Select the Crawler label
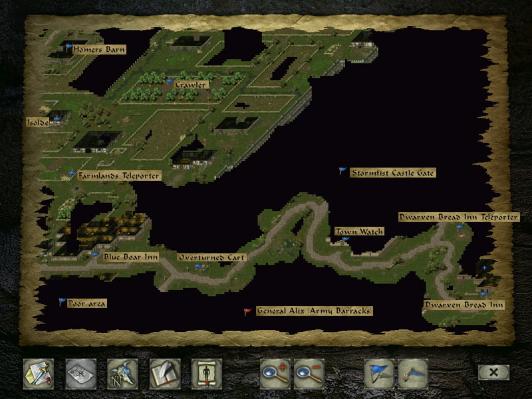 (191, 84)
